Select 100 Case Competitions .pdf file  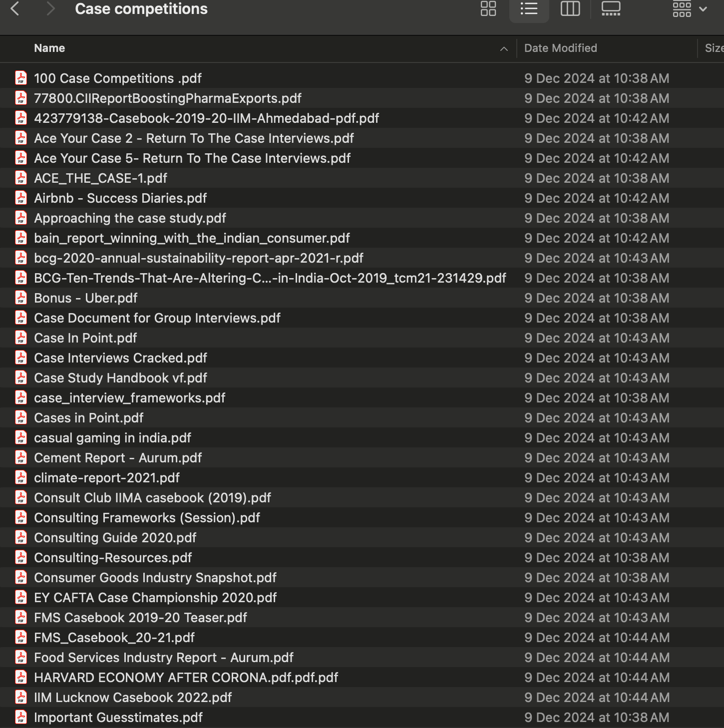pos(362,78)
